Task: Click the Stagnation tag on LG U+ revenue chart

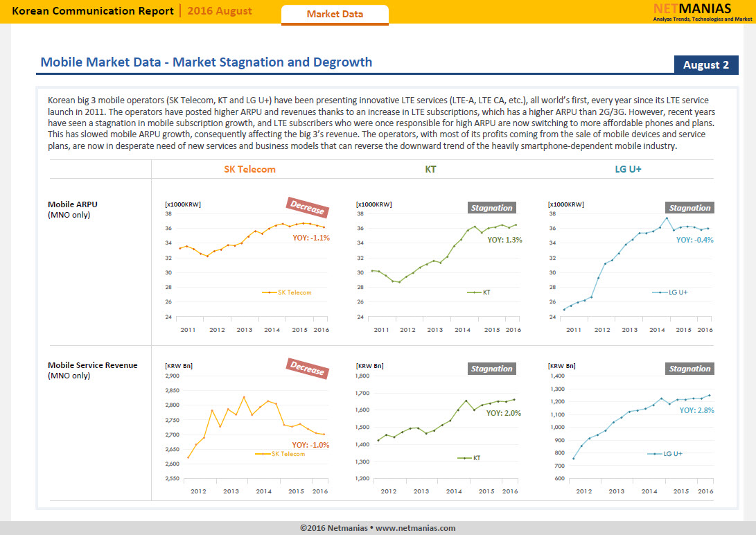Action: click(689, 369)
